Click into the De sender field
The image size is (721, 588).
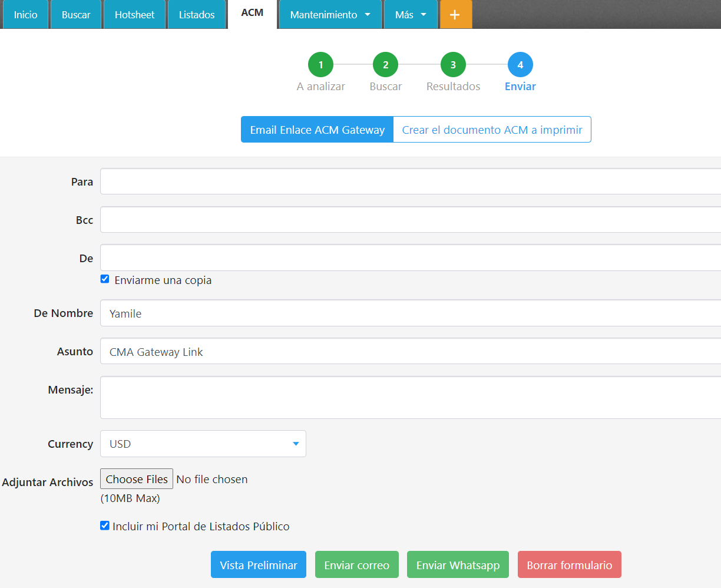411,258
